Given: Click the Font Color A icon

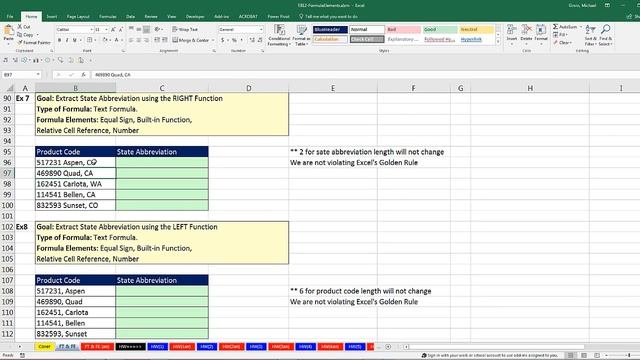Looking at the screenshot, I should click(116, 40).
